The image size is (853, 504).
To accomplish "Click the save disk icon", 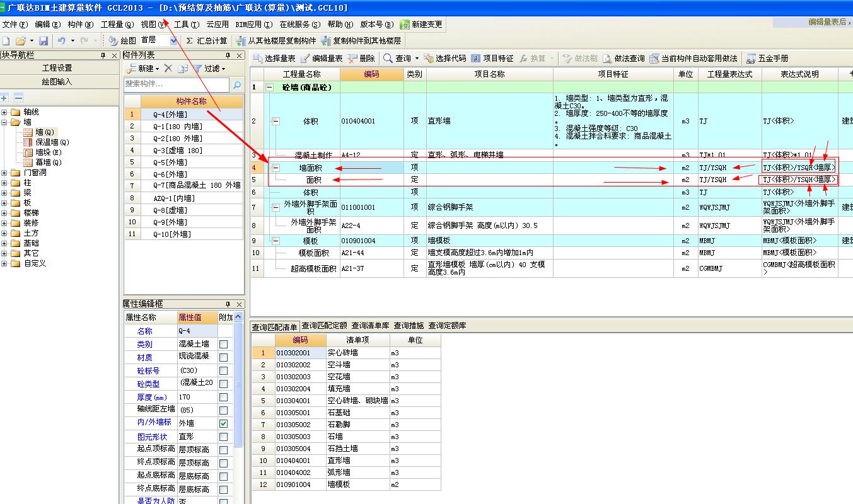I will (x=44, y=40).
